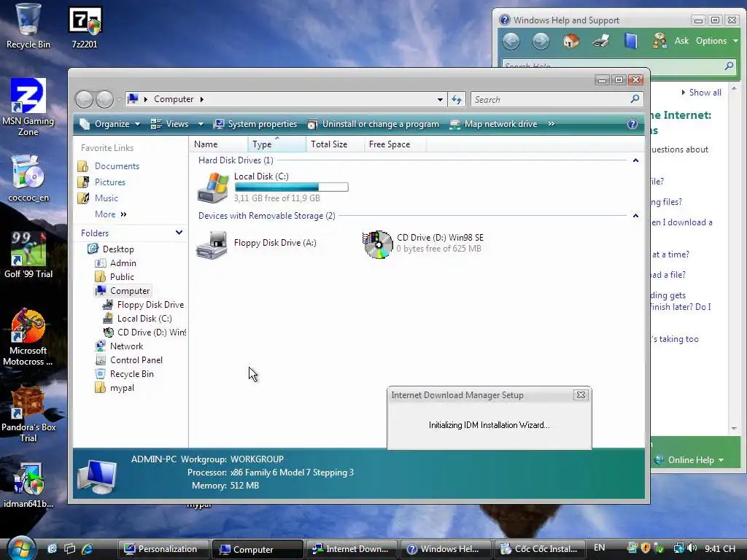Viewport: 747px width, 560px height.
Task: Open the Online Help dropdown
Action: (689, 460)
